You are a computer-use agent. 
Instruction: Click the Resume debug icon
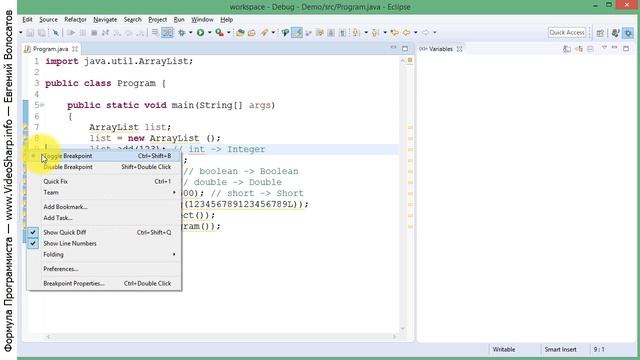(x=71, y=33)
